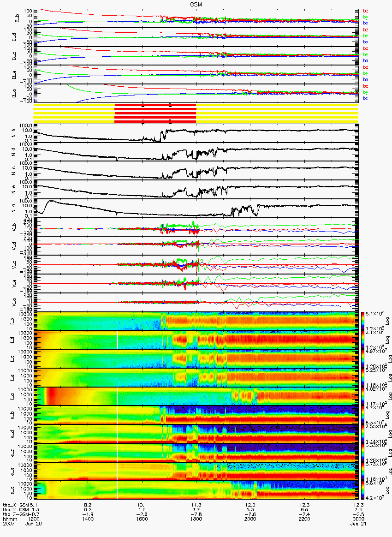Click the thc_Z-GSM row label
392x537 pixels.
pos(16,514)
